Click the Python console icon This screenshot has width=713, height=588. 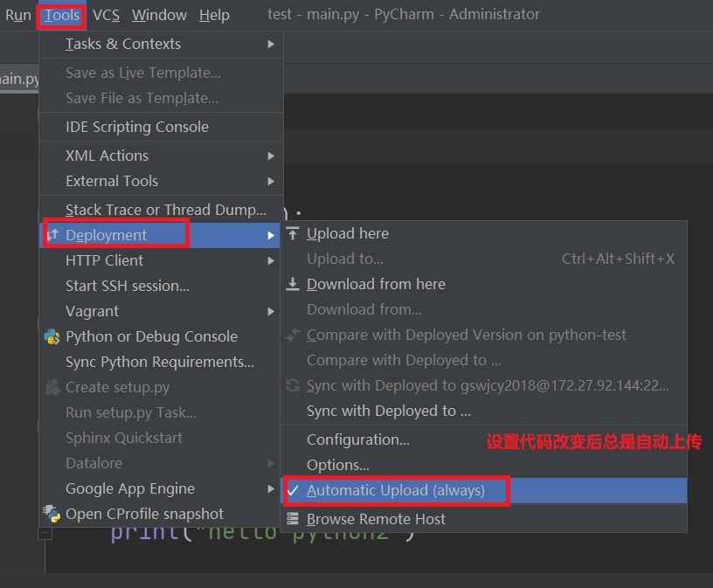pos(52,336)
